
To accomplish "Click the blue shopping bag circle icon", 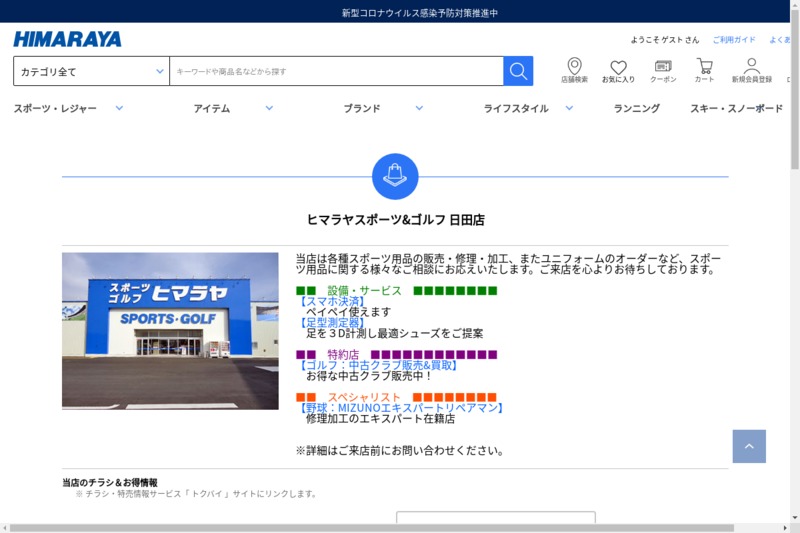I will click(x=395, y=176).
